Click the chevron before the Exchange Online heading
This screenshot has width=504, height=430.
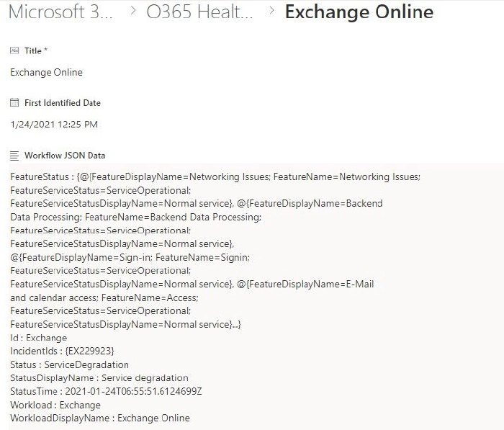pos(271,12)
